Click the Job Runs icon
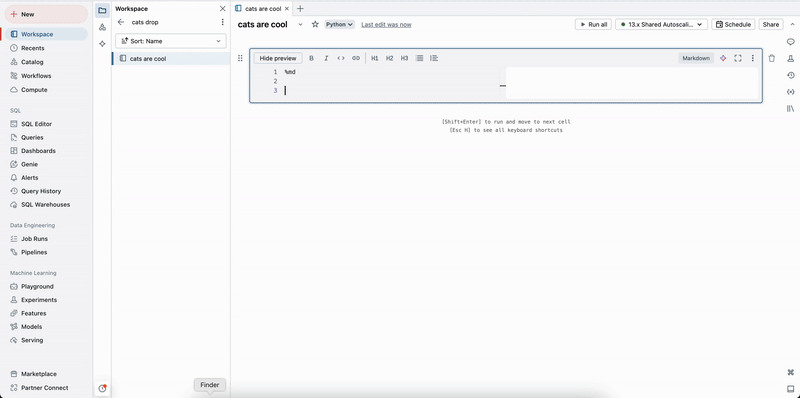This screenshot has width=800, height=398. pyautogui.click(x=14, y=238)
